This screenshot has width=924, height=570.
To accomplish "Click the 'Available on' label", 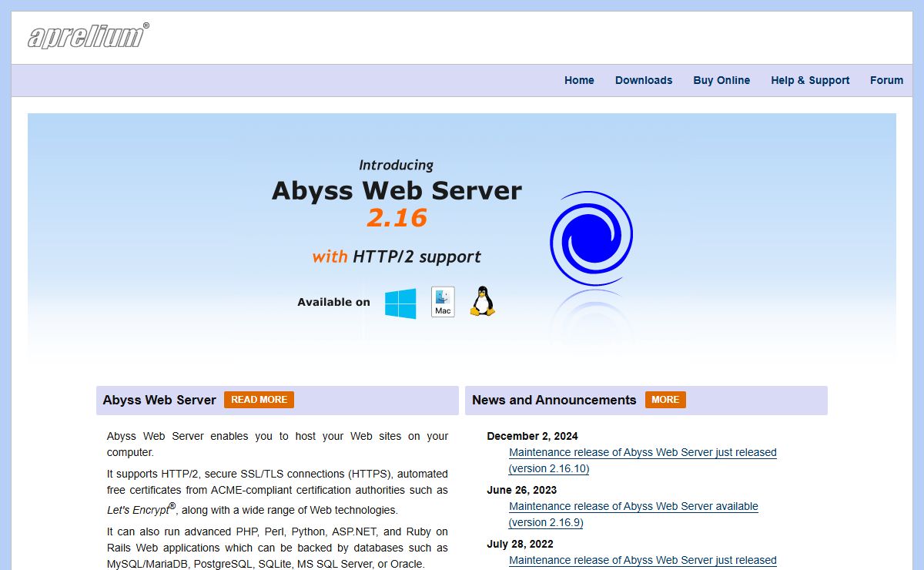I will tap(333, 302).
